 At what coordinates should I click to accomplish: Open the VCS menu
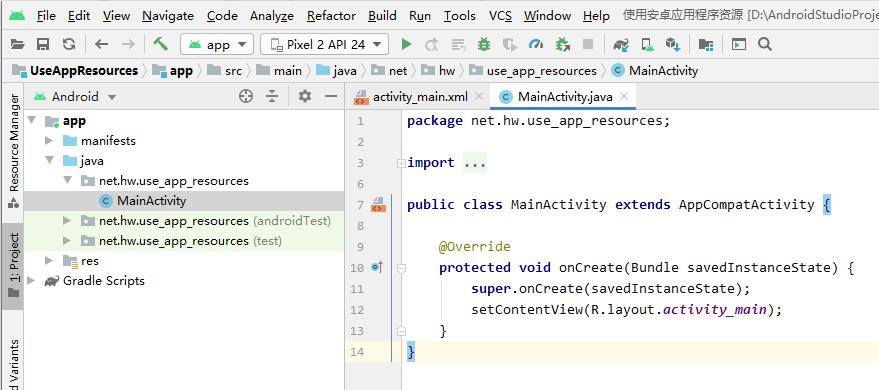coord(500,16)
